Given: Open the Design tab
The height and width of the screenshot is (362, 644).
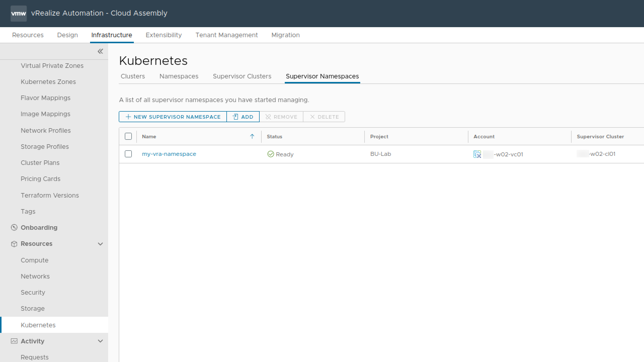Looking at the screenshot, I should pos(67,35).
